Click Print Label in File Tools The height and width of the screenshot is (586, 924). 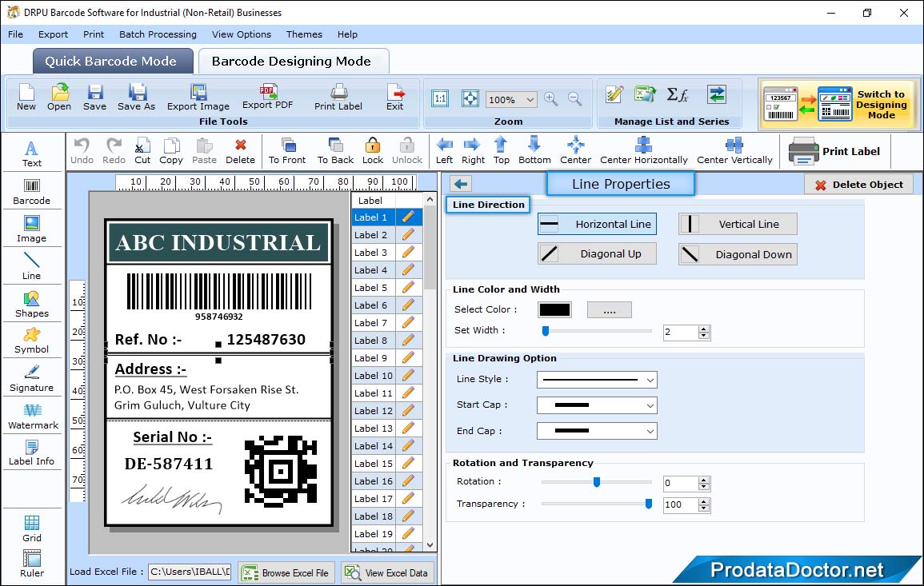(338, 98)
